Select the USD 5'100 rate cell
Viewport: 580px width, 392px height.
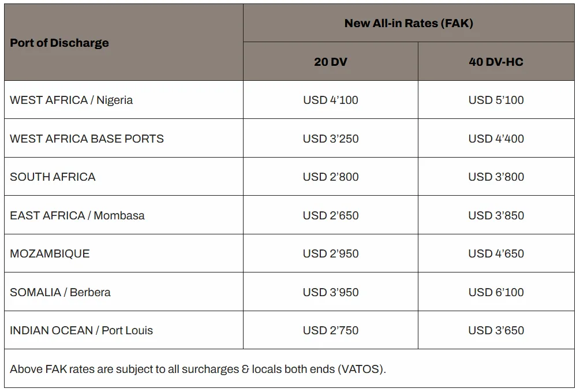[x=496, y=100]
